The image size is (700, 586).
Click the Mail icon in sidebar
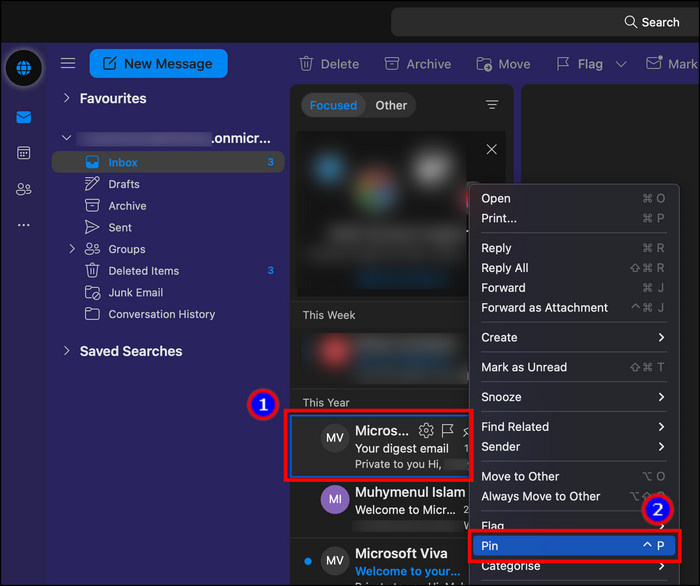point(23,118)
